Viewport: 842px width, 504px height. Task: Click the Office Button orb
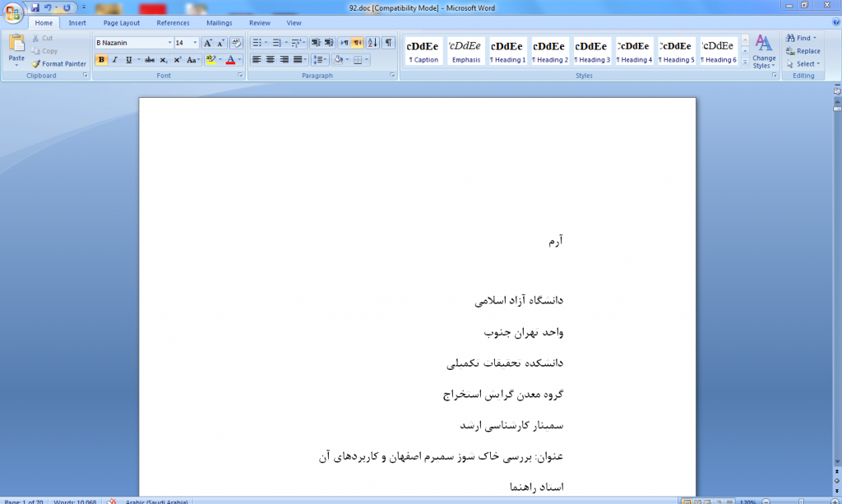coord(12,12)
